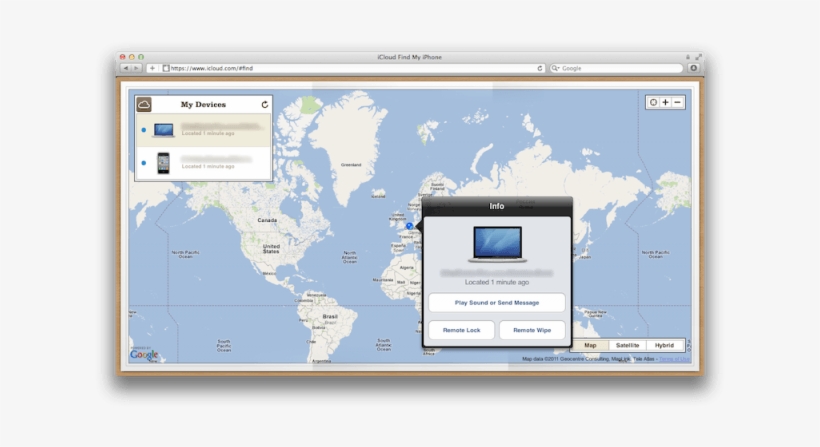Image resolution: width=820 pixels, height=447 pixels.
Task: Switch map view to Satellite
Action: click(628, 346)
